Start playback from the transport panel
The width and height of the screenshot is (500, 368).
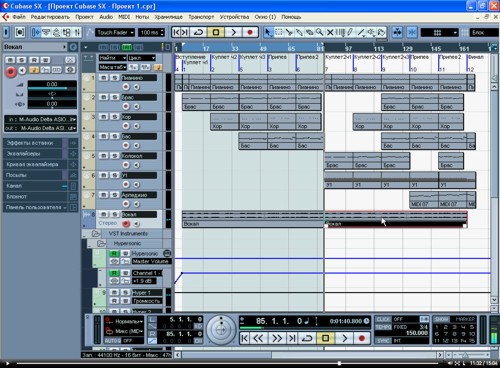click(344, 338)
